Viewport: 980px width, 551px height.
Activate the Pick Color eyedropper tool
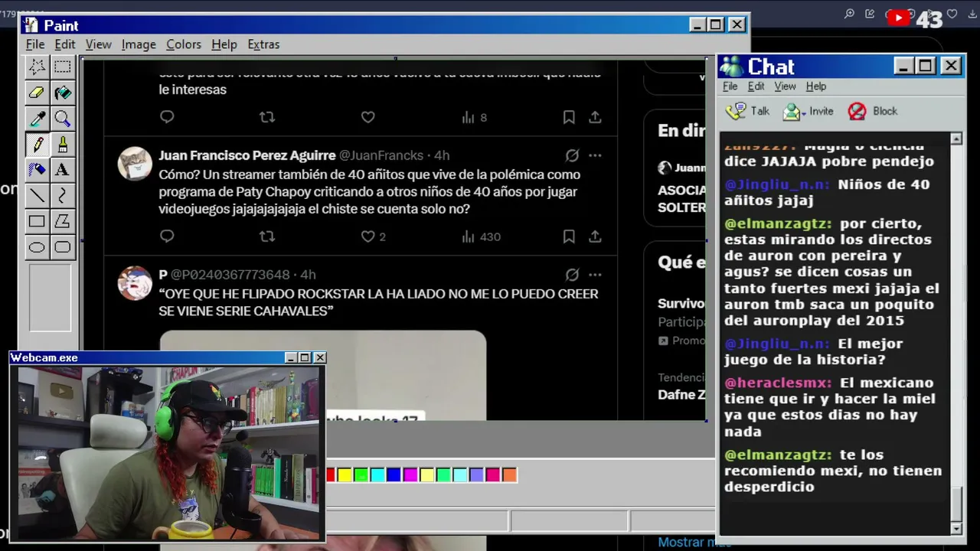pos(37,119)
